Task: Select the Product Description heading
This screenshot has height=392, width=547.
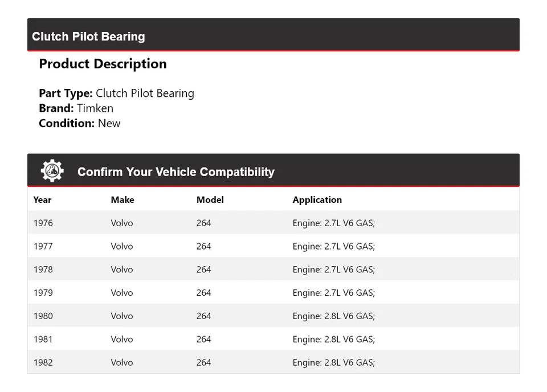Action: 103,64
